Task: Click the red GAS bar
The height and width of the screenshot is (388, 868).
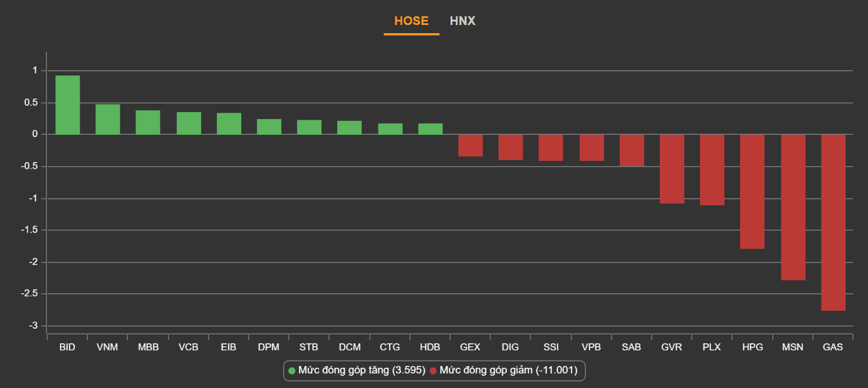Action: 833,222
